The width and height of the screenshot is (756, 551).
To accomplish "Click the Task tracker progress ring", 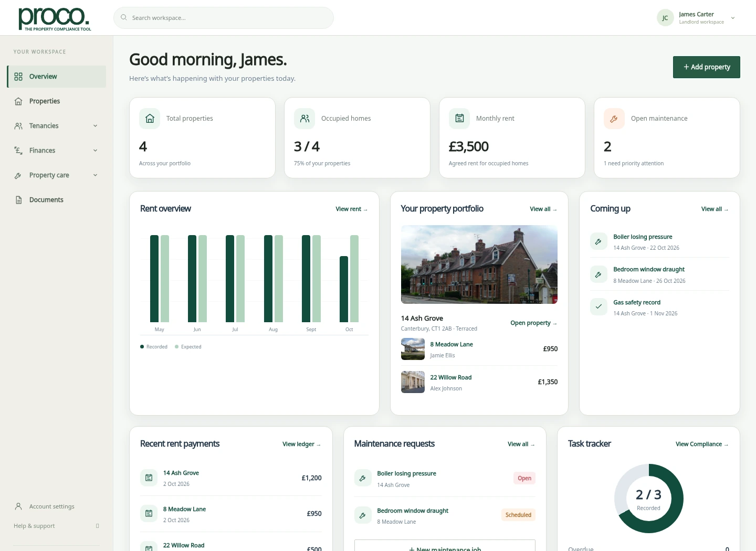I will 649,499.
